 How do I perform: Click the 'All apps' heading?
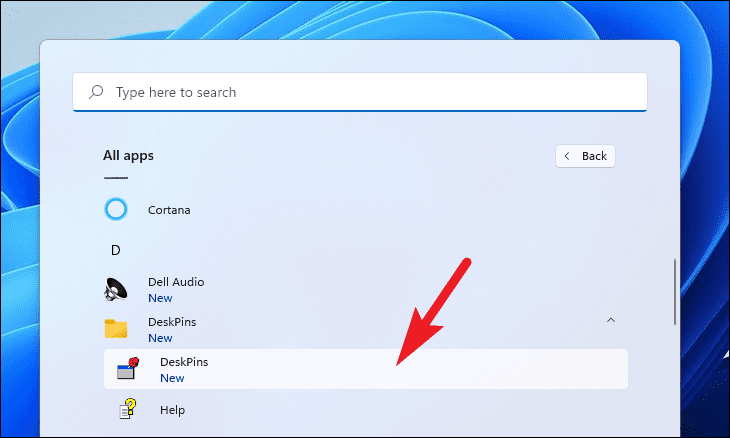click(x=128, y=155)
